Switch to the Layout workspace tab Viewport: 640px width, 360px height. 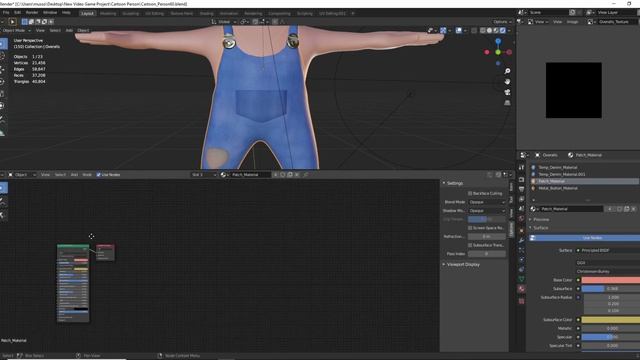coord(87,13)
